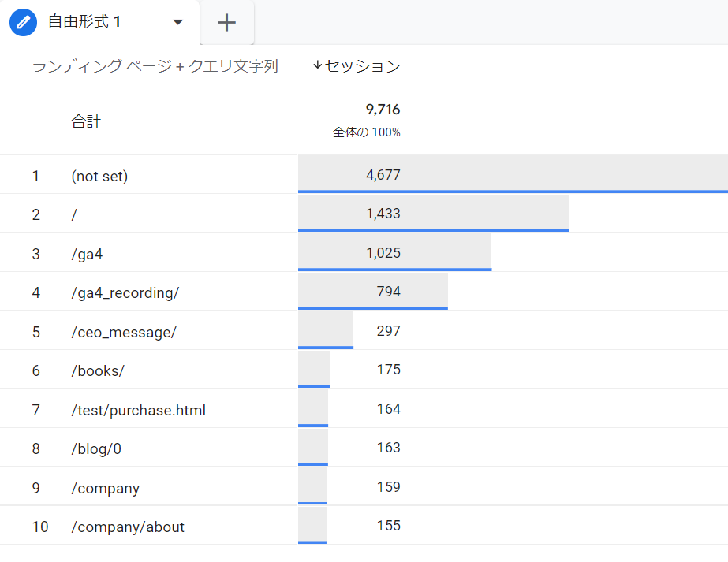Viewport: 728px width, 562px height.
Task: Select the /books/ landing page
Action: (98, 370)
